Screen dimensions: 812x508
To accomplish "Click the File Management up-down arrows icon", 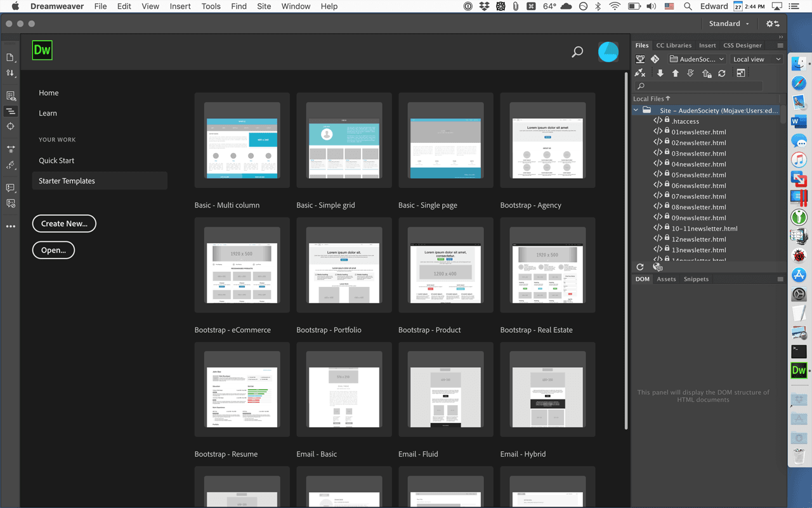I will 10,73.
